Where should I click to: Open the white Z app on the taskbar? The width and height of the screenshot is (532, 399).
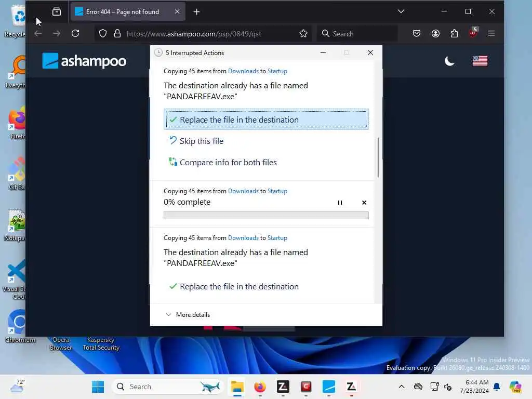click(x=352, y=387)
